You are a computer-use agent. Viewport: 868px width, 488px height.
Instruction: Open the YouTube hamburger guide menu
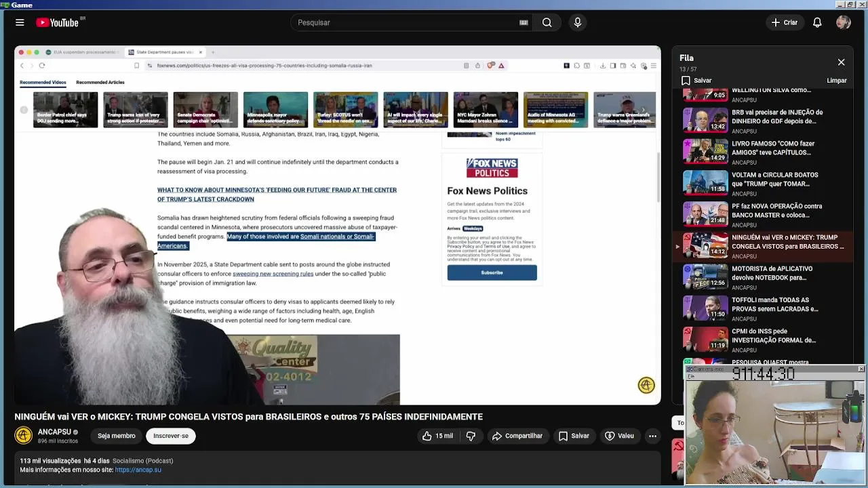click(x=20, y=22)
